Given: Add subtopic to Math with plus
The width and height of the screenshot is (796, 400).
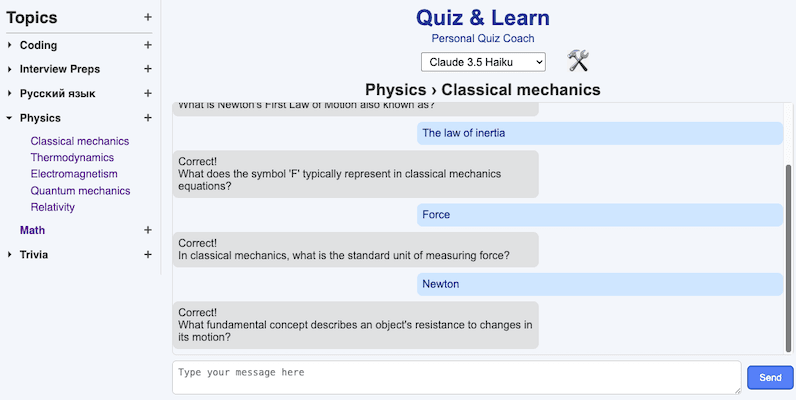Looking at the screenshot, I should (x=148, y=230).
